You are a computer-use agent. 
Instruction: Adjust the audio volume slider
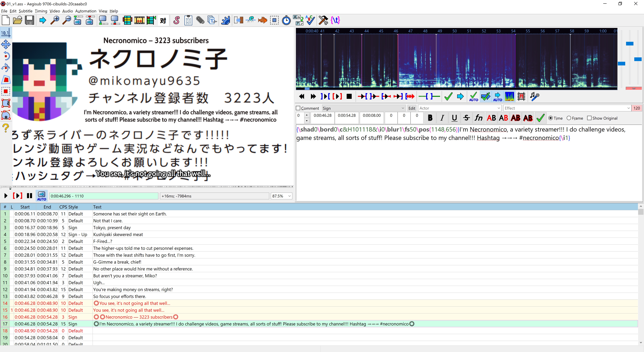click(638, 59)
